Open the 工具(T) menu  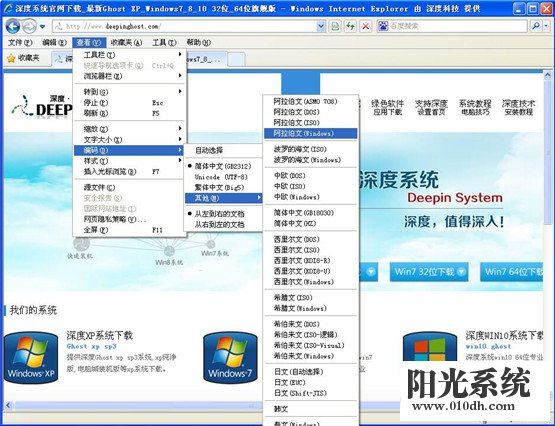pos(164,42)
